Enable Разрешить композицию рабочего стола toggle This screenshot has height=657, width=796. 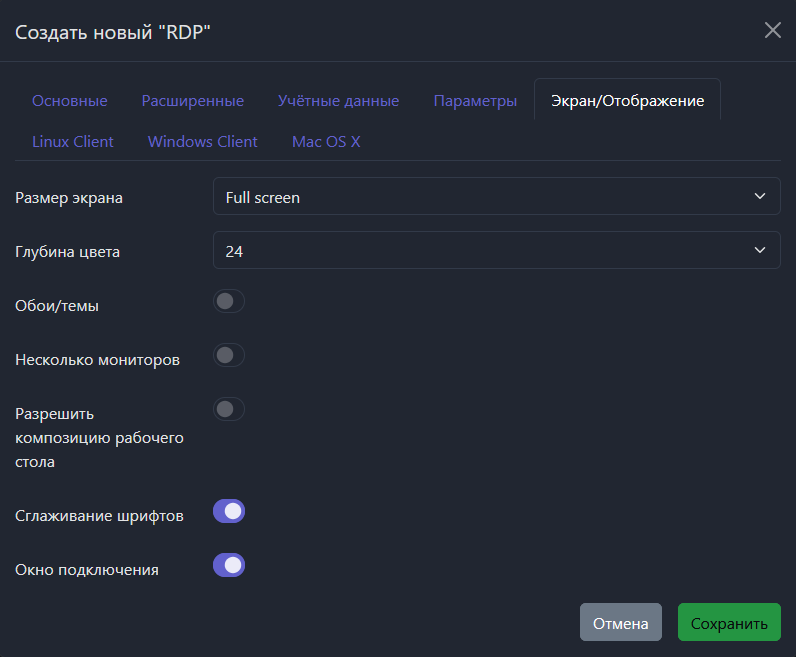point(229,409)
